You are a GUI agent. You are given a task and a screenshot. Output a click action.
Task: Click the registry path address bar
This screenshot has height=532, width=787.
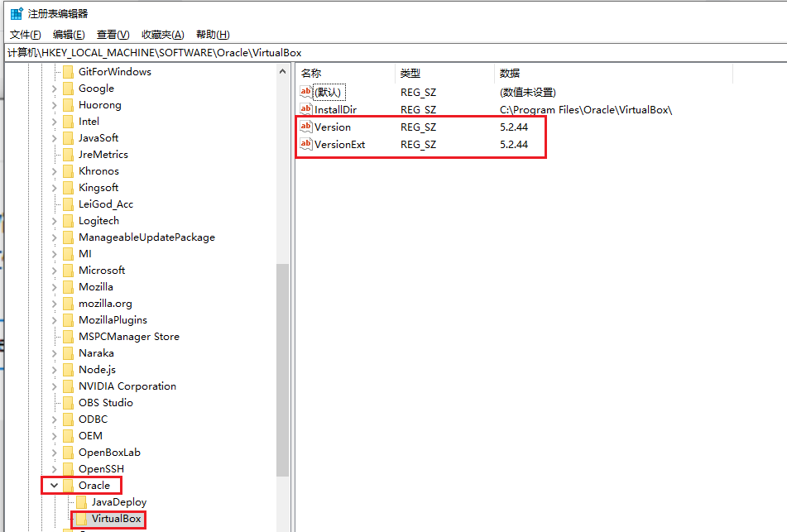396,53
